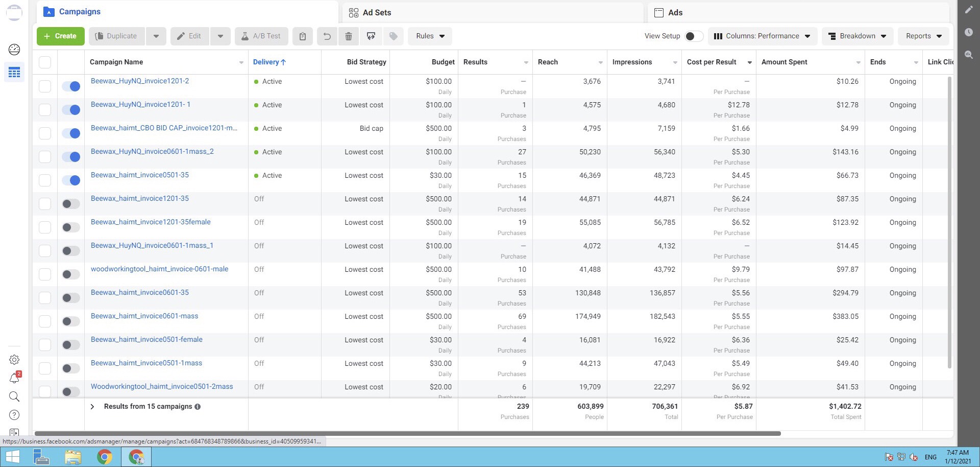The width and height of the screenshot is (980, 467).
Task: Open Cost per Result column dropdown arrow
Action: coord(749,62)
